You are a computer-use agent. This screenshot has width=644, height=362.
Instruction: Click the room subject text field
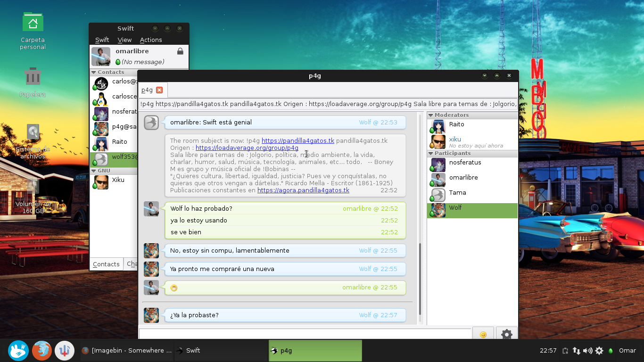point(328,104)
